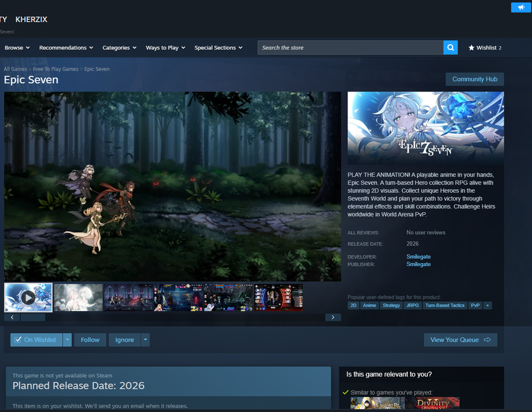Click the JRPG tag
532x412 pixels.
[412, 306]
